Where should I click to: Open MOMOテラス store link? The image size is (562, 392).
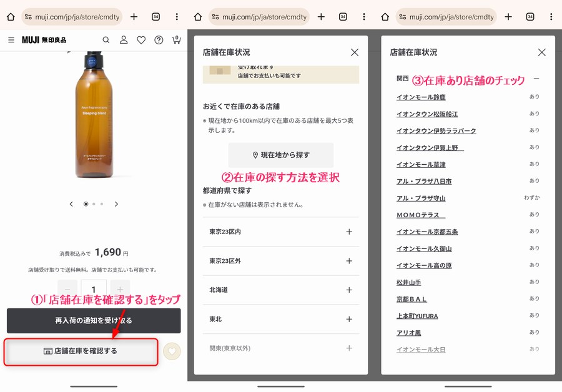click(x=421, y=215)
